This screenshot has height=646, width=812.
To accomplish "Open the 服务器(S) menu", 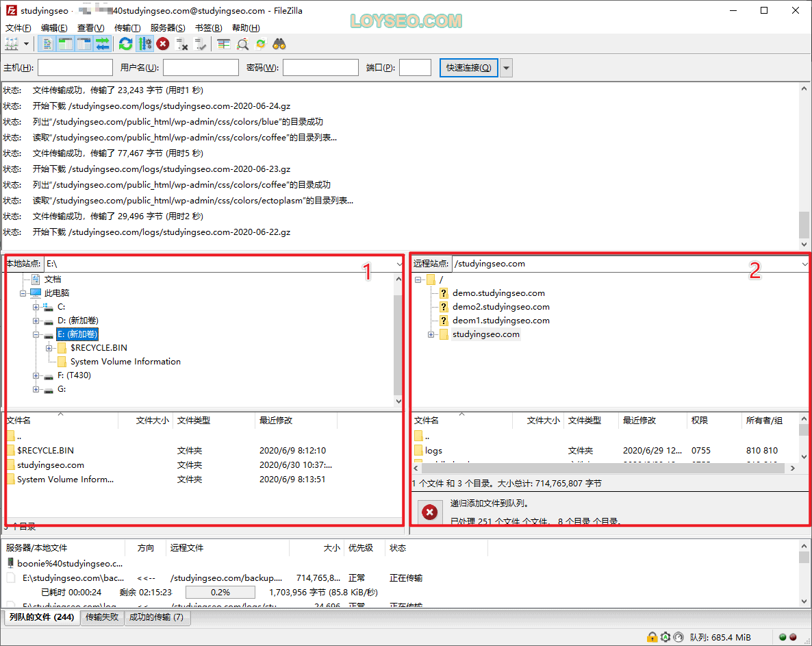I will pos(168,28).
